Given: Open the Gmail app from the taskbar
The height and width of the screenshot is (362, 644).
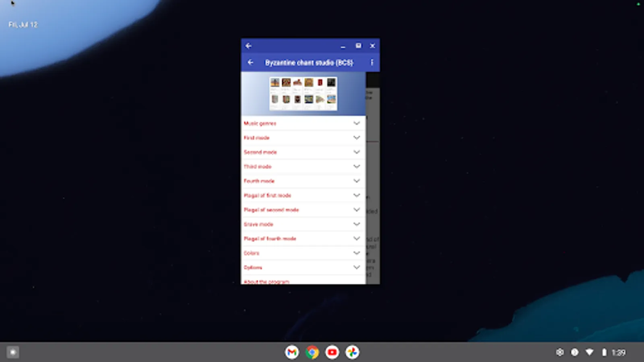Looking at the screenshot, I should [292, 352].
